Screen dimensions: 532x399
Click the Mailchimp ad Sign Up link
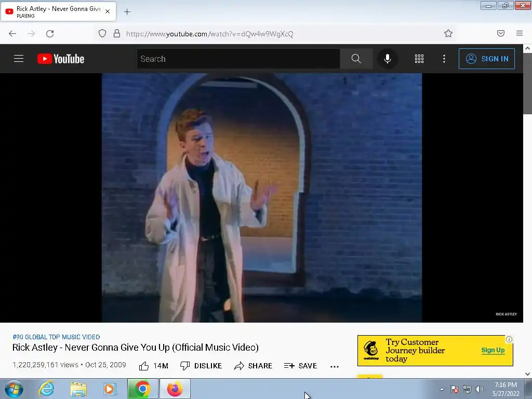click(x=493, y=350)
